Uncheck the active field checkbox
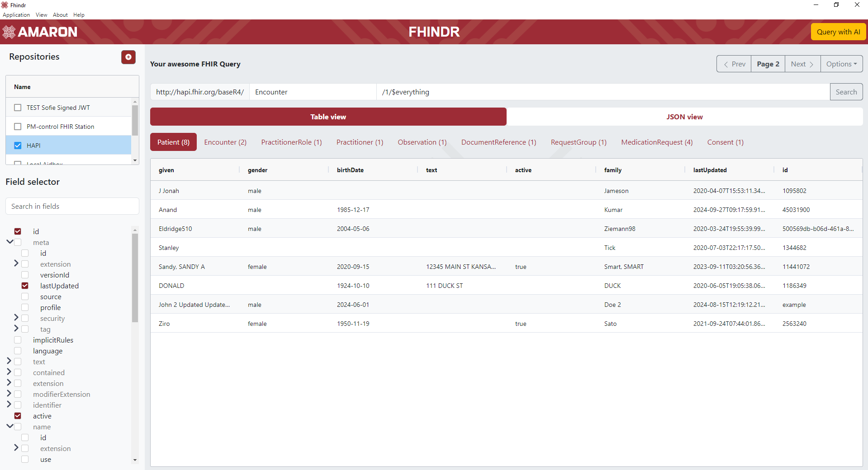Viewport: 868px width, 470px height. 18,416
